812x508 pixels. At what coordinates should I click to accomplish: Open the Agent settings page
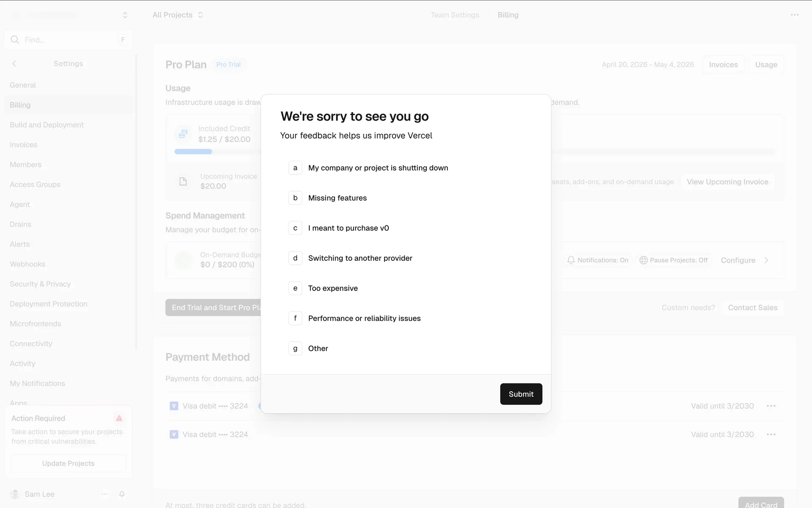pos(69,204)
